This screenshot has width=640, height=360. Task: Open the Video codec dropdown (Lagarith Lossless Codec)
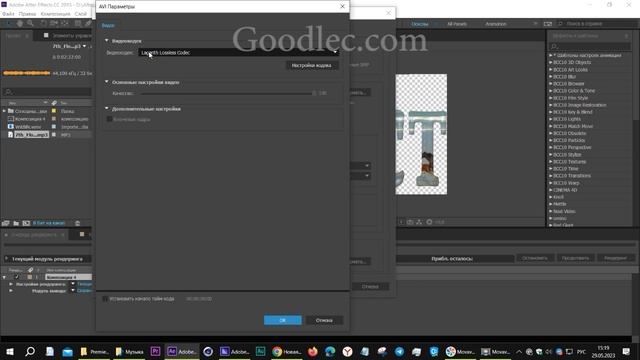click(239, 52)
